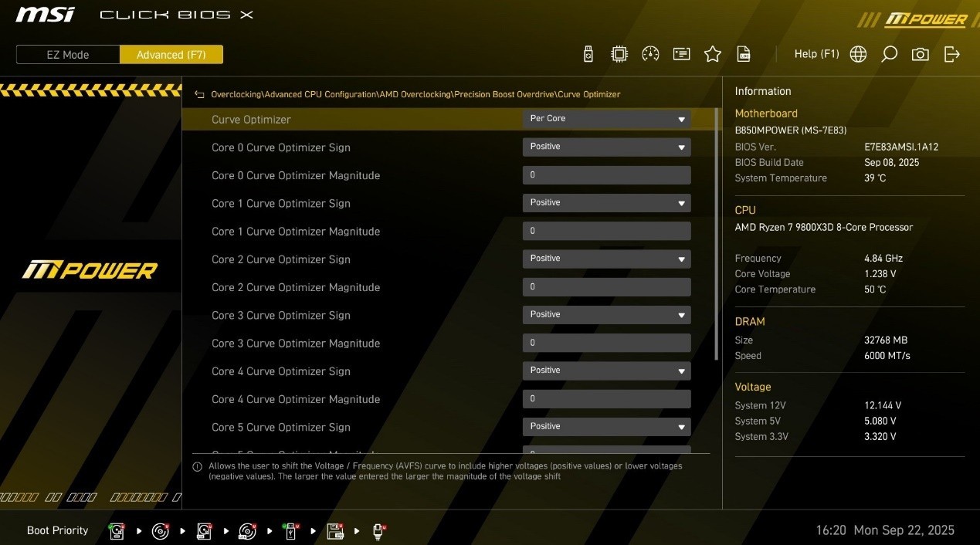Viewport: 980px width, 545px height.
Task: Go back using the breadcrumb return arrow
Action: coord(199,94)
